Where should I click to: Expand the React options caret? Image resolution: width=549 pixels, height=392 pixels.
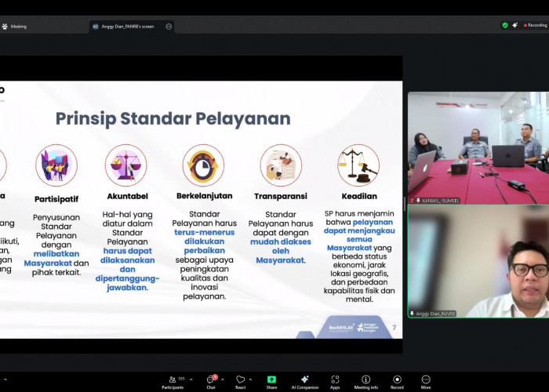pos(250,379)
